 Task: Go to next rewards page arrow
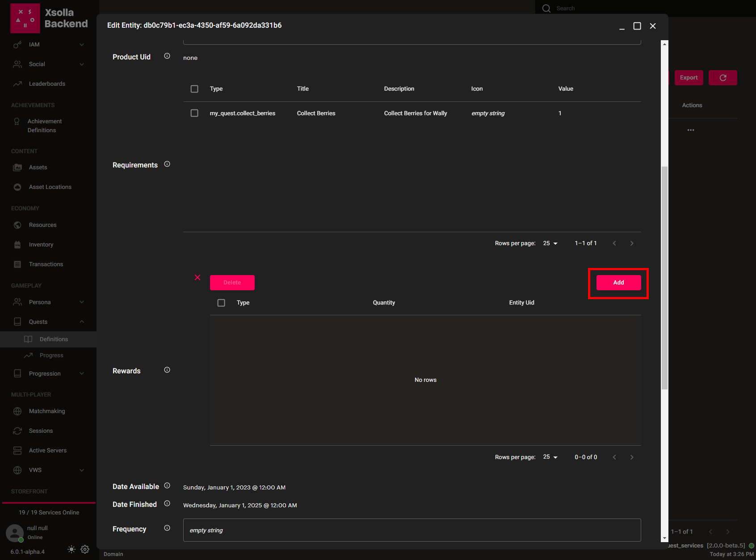tap(632, 457)
